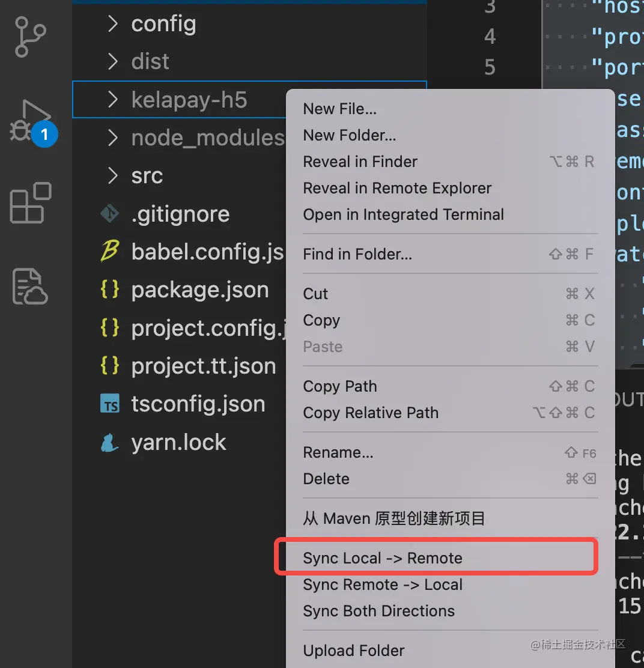The width and height of the screenshot is (644, 668).
Task: Click the yarn cat icon beside yarn.lock
Action: [109, 442]
